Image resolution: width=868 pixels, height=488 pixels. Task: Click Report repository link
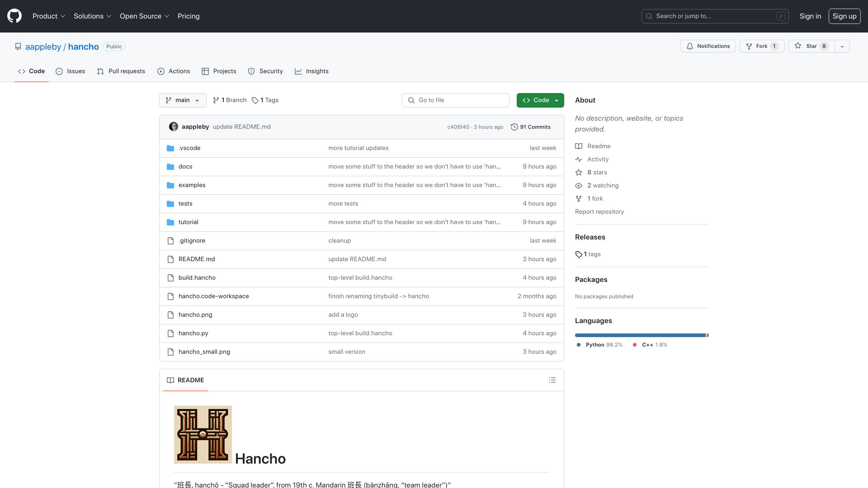tap(599, 212)
